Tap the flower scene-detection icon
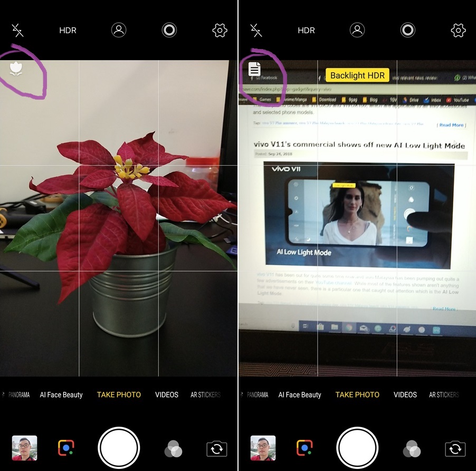This screenshot has width=476, height=471. 16,69
